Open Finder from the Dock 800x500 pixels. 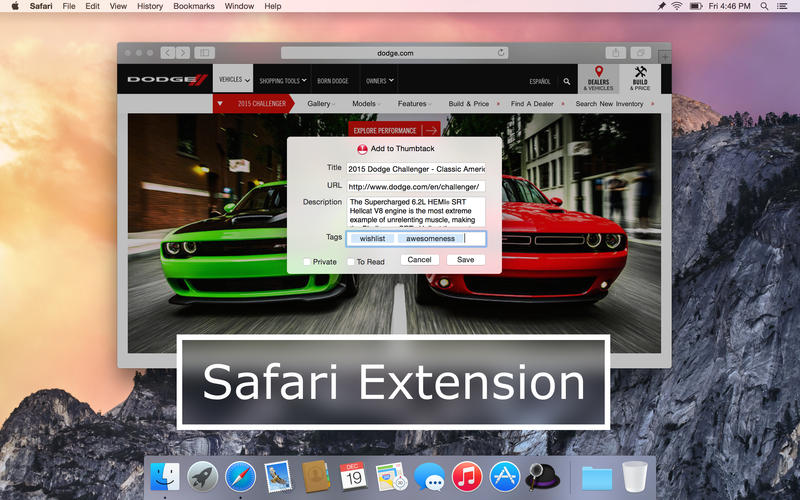pos(165,477)
